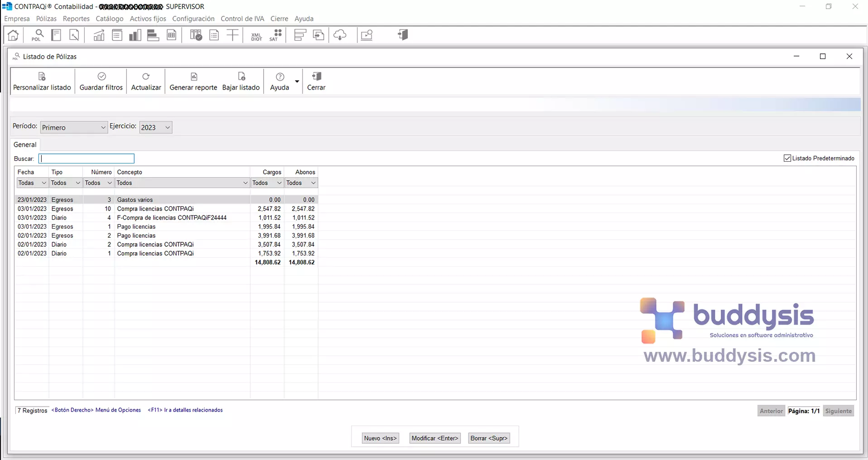This screenshot has height=460, width=868.
Task: Click the Anterior page button
Action: point(771,411)
